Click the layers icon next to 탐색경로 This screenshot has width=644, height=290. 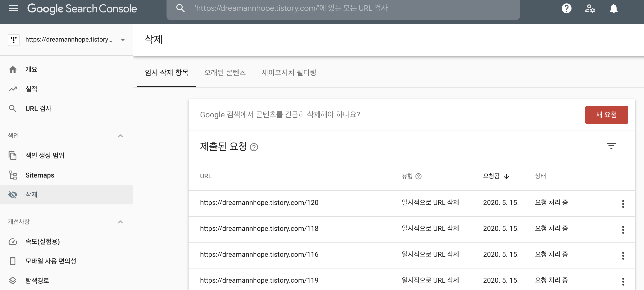[x=12, y=280]
